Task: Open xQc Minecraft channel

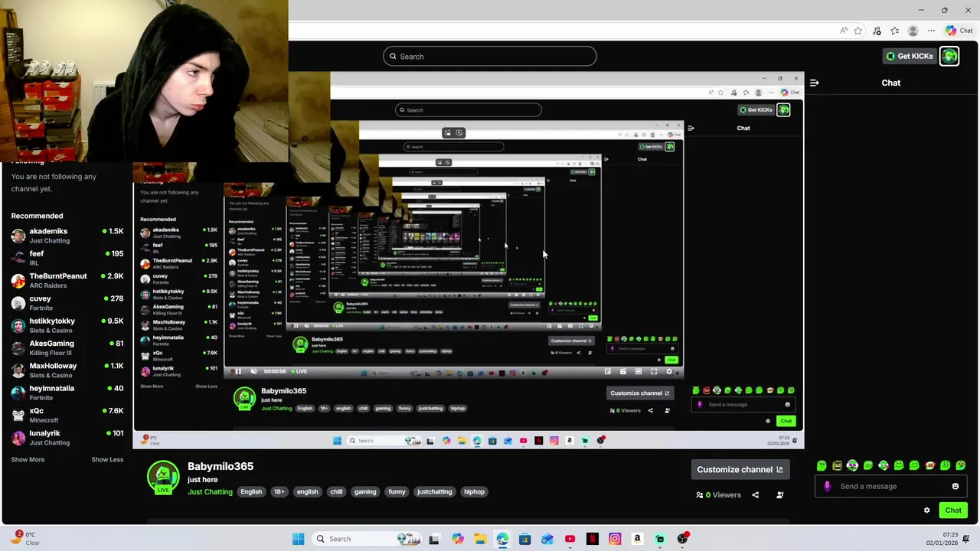Action: tap(67, 415)
